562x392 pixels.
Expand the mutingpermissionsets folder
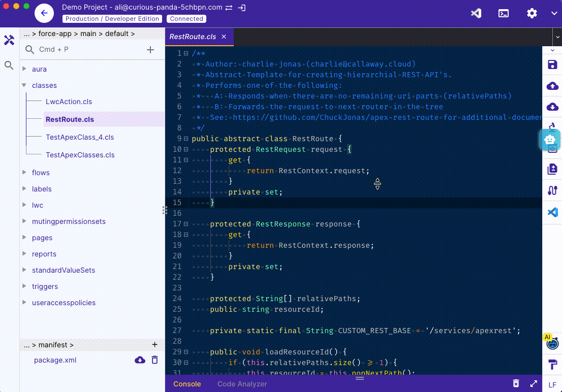24,221
